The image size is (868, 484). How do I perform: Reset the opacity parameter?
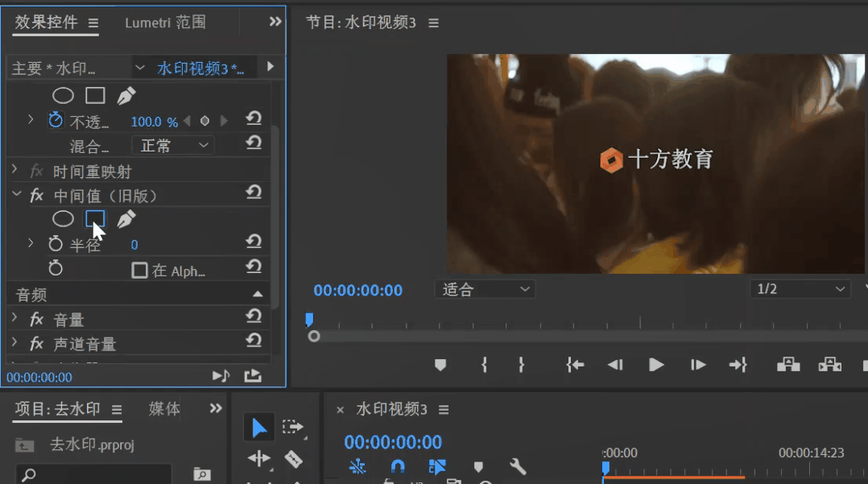(x=254, y=118)
